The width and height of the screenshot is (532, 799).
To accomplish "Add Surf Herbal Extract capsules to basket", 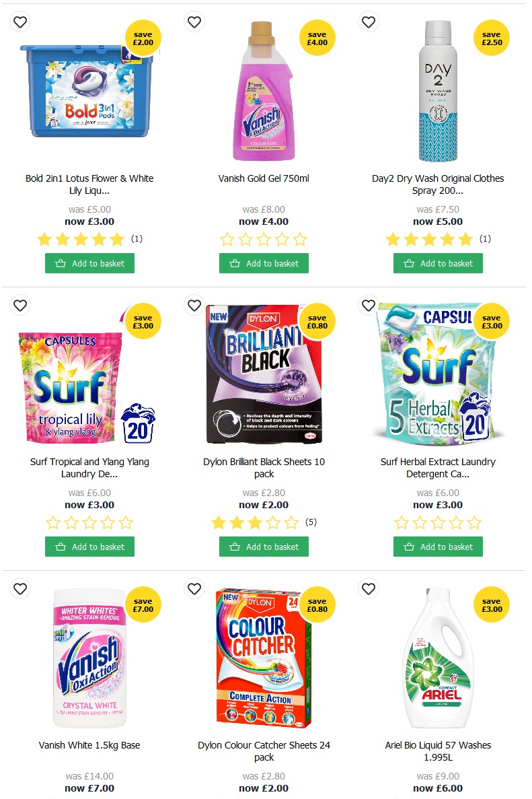I will click(x=438, y=547).
